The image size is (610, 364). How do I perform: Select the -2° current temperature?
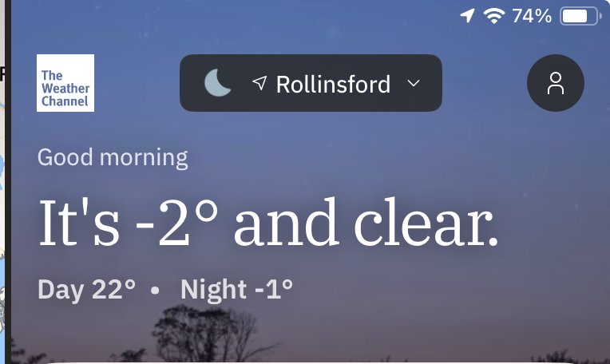coord(177,223)
